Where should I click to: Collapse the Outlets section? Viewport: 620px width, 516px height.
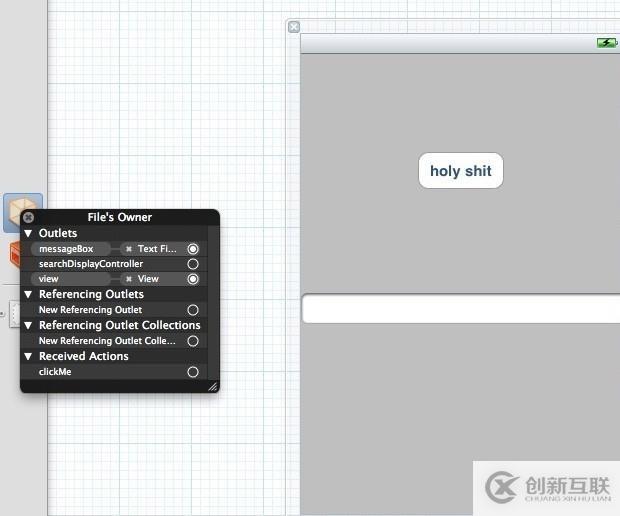pyautogui.click(x=28, y=233)
